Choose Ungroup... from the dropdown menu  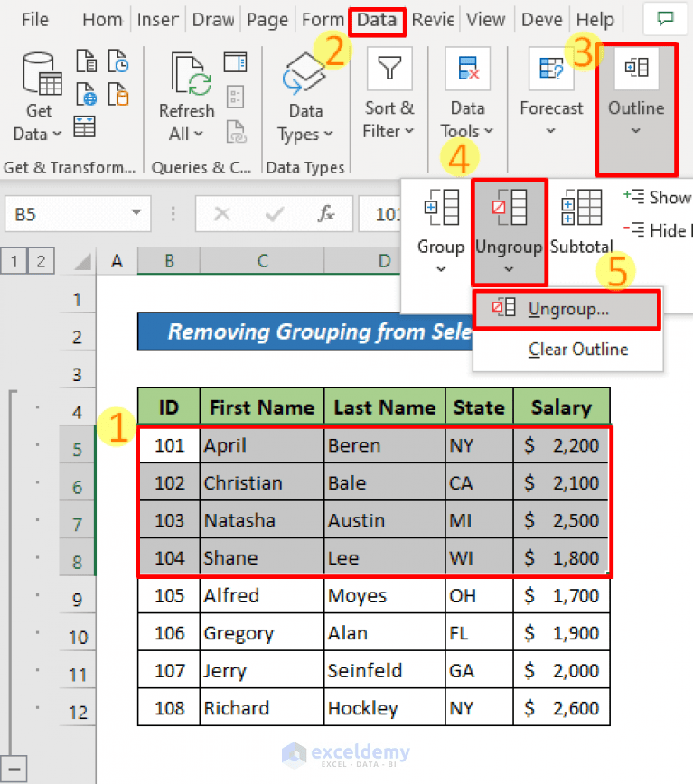[x=567, y=309]
